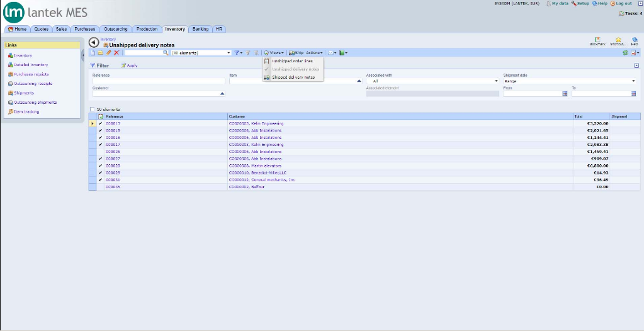Click the Apply filter link
Screen dimensions: 644x331
130,65
